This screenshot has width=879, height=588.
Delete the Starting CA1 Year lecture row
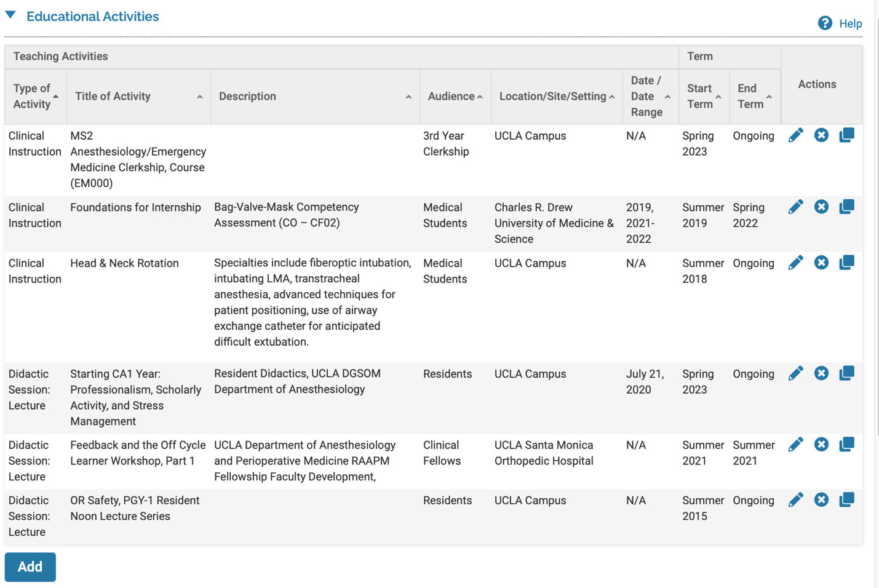821,373
